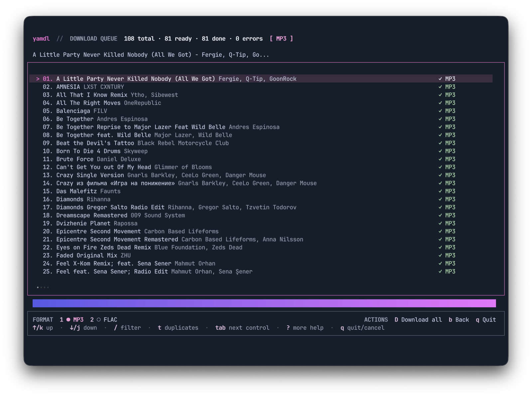Select track 24 Feel X-Kom Remix
This screenshot has width=532, height=397.
point(261,263)
